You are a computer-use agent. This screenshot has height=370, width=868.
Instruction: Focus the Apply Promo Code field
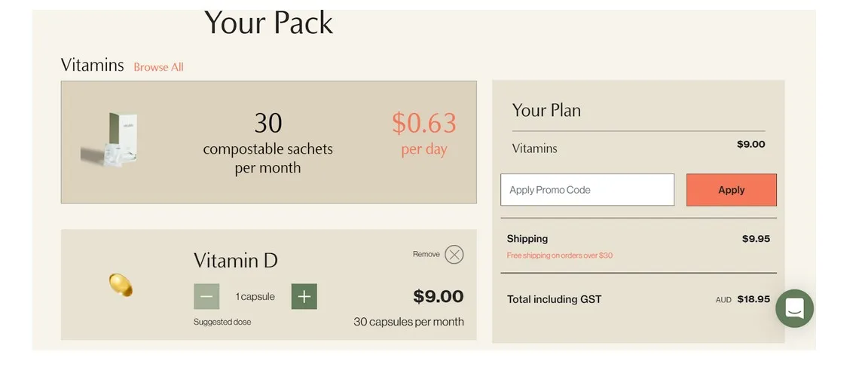pyautogui.click(x=587, y=190)
